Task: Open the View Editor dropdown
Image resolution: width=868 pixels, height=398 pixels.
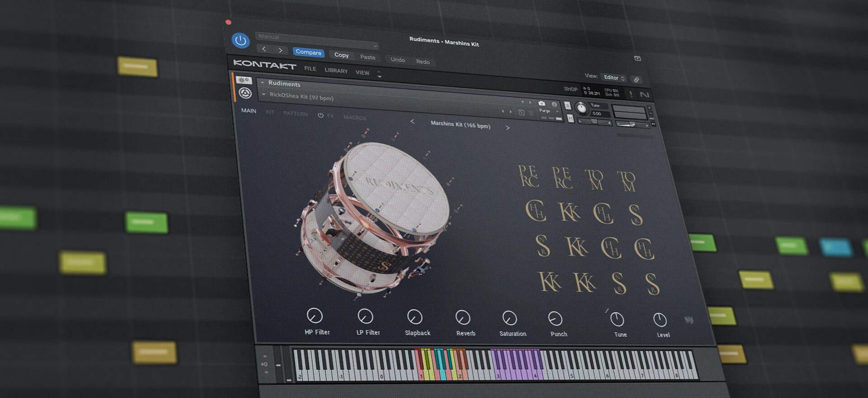Action: 613,78
